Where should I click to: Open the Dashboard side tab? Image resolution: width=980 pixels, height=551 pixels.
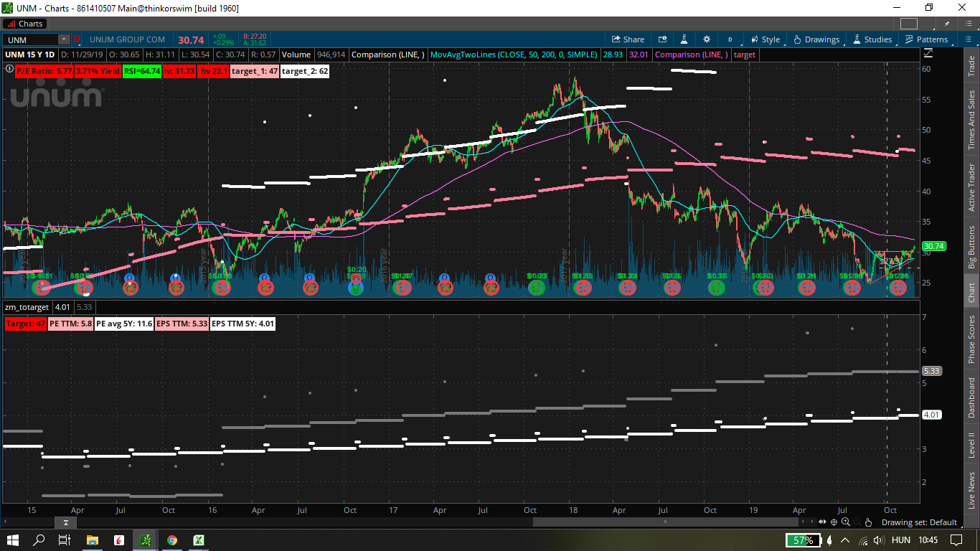[x=971, y=397]
